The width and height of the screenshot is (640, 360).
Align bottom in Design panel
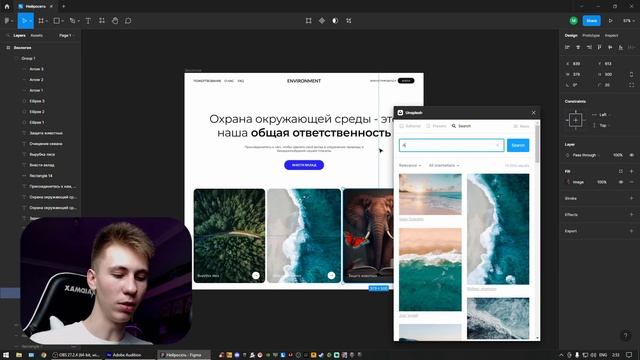click(x=620, y=48)
